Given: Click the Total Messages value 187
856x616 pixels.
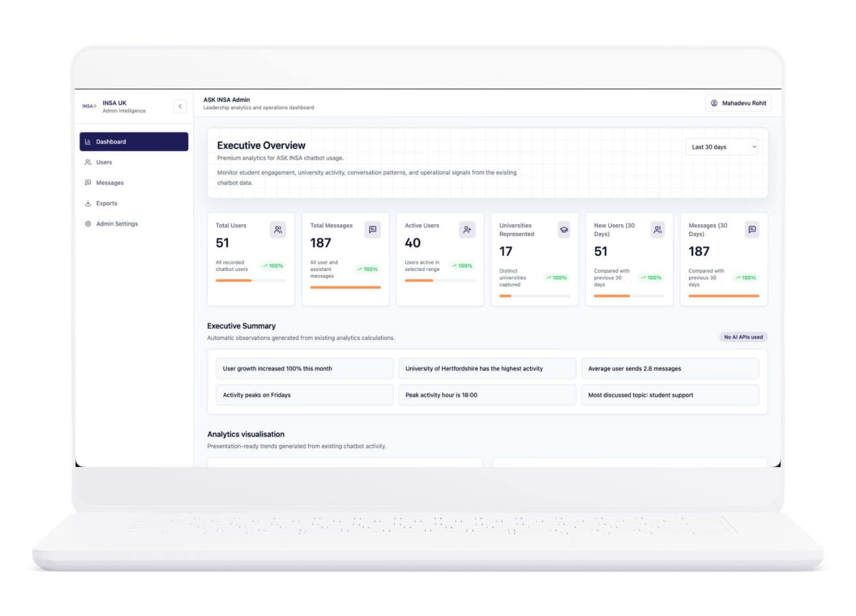Looking at the screenshot, I should (321, 243).
